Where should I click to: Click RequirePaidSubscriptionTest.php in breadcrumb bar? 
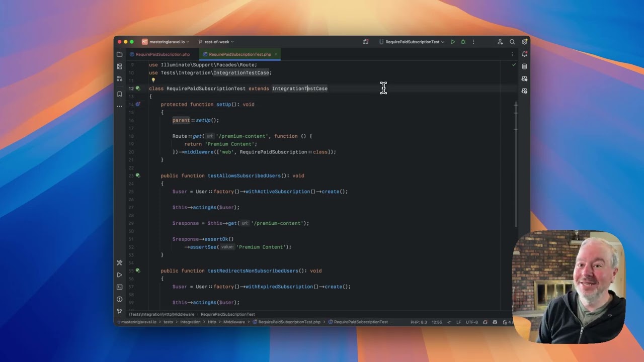tap(286, 322)
